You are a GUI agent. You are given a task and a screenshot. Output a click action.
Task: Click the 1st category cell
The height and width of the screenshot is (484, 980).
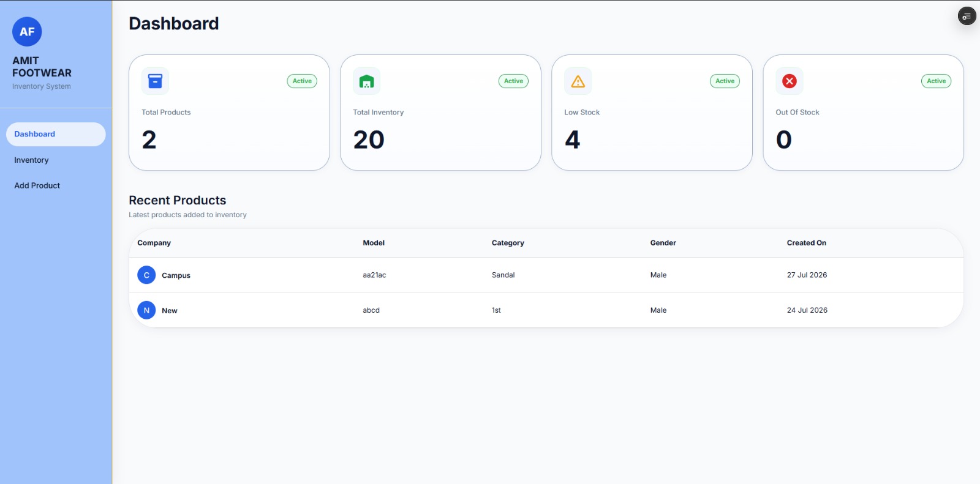tap(496, 310)
